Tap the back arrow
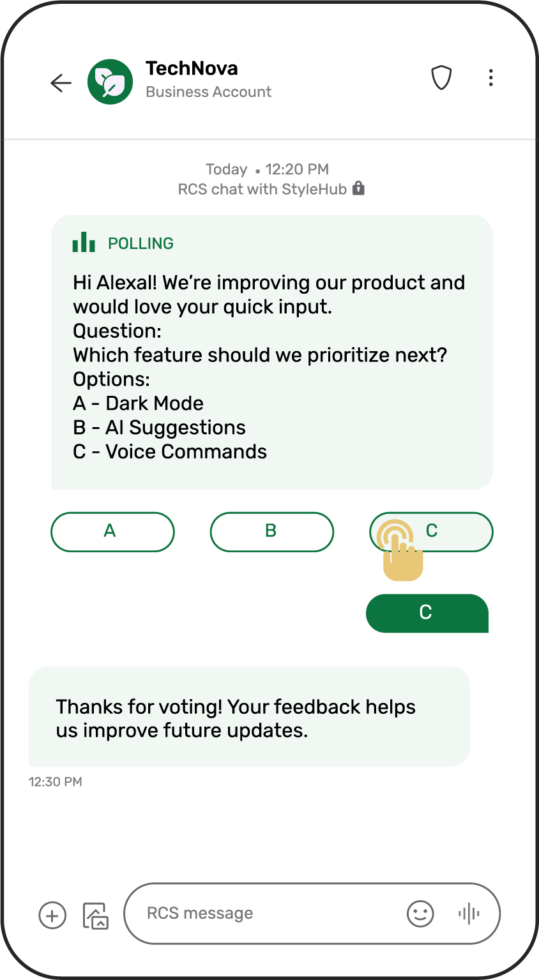Image resolution: width=539 pixels, height=980 pixels. coord(61,82)
